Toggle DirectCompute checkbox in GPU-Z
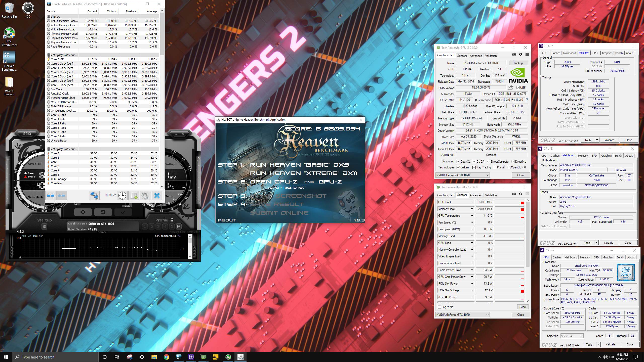Screen dimensions: 644x362 pos(489,162)
